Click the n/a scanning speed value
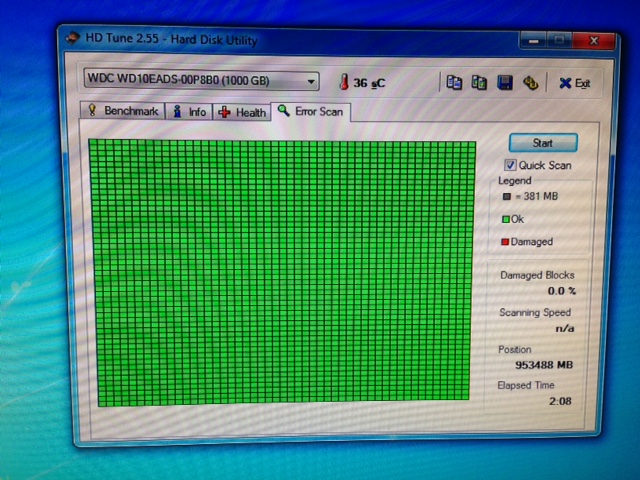Viewport: 640px width, 480px height. [564, 328]
